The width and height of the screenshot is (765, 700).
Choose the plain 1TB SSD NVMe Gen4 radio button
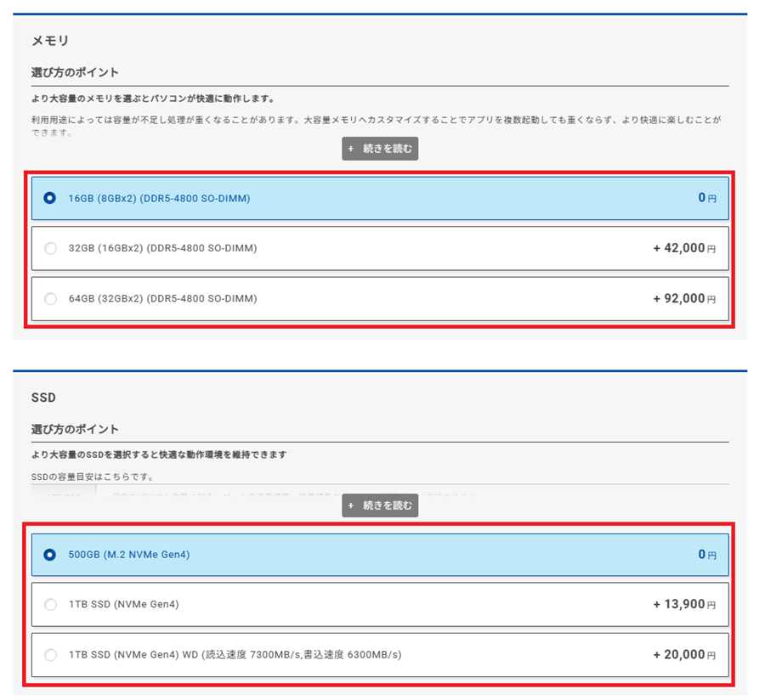50,605
